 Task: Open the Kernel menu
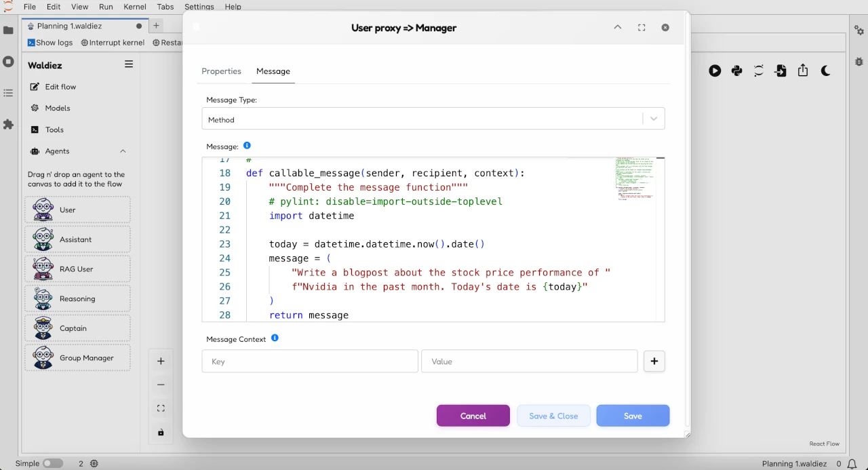click(134, 7)
